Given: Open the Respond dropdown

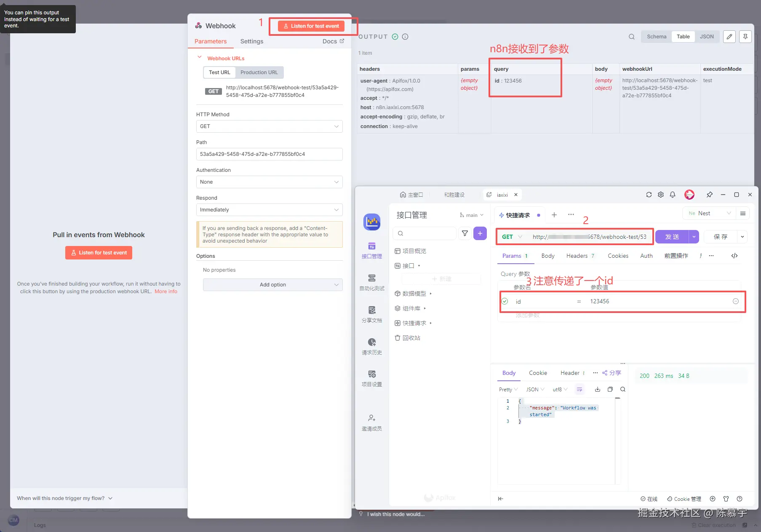Looking at the screenshot, I should 270,210.
